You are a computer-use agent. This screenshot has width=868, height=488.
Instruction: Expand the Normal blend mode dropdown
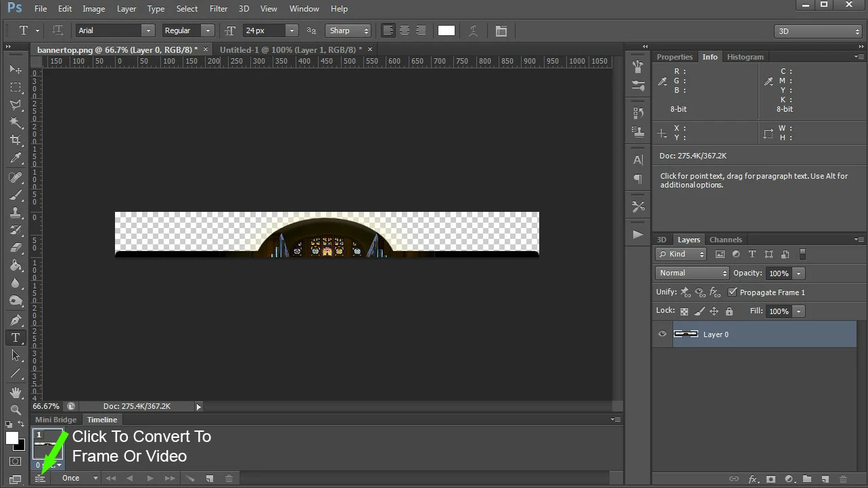point(691,273)
